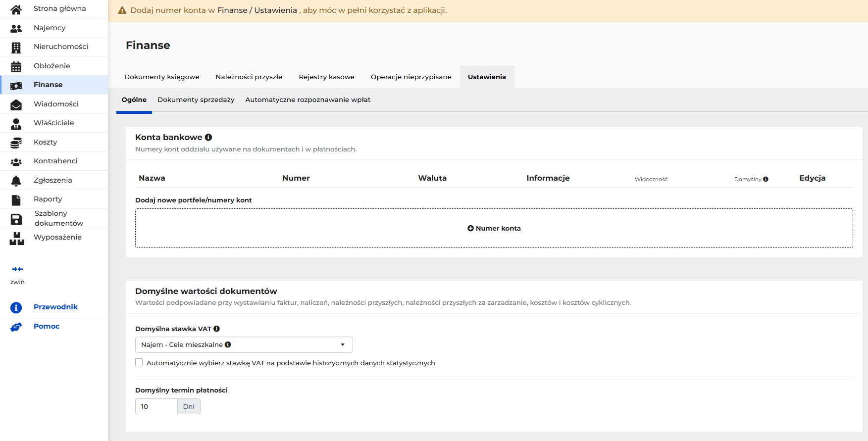Viewport: 868px width, 441px height.
Task: Select the Ogólne sub-tab
Action: tap(134, 100)
